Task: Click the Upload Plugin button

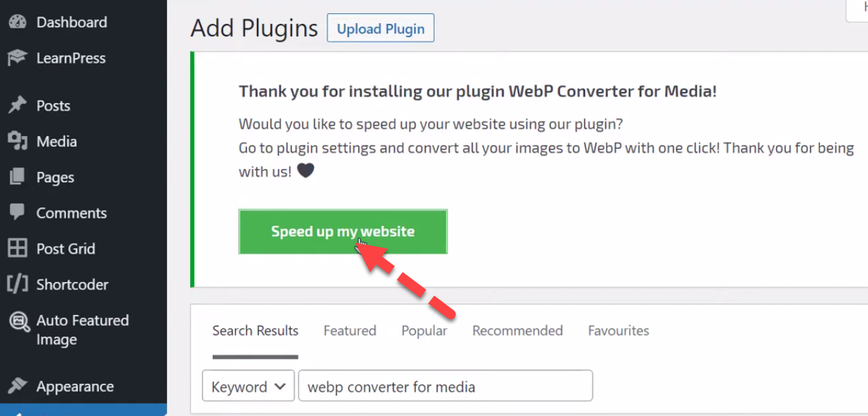Action: [381, 29]
